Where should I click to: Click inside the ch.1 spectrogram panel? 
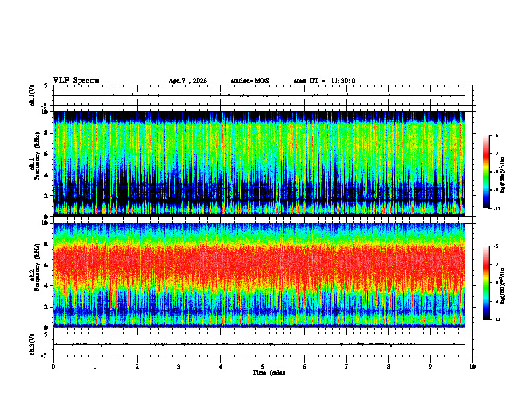coord(259,164)
